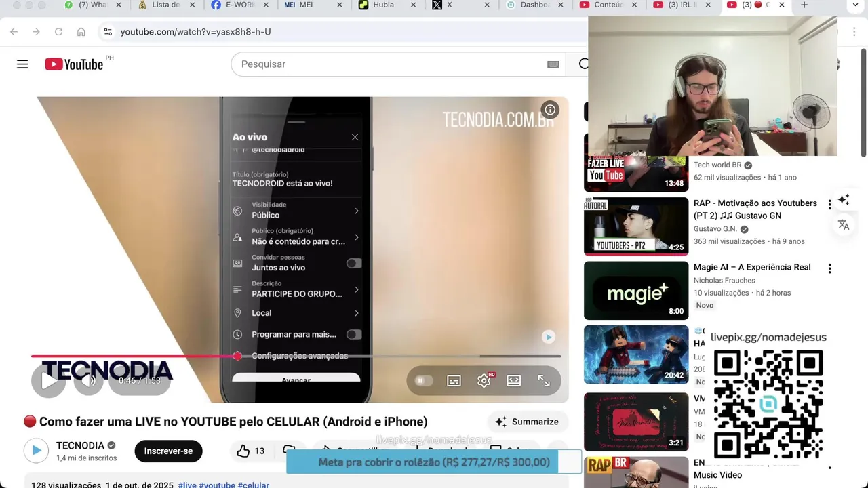Image resolution: width=868 pixels, height=488 pixels.
Task: Open the TECNODIA channel avatar
Action: click(x=37, y=450)
